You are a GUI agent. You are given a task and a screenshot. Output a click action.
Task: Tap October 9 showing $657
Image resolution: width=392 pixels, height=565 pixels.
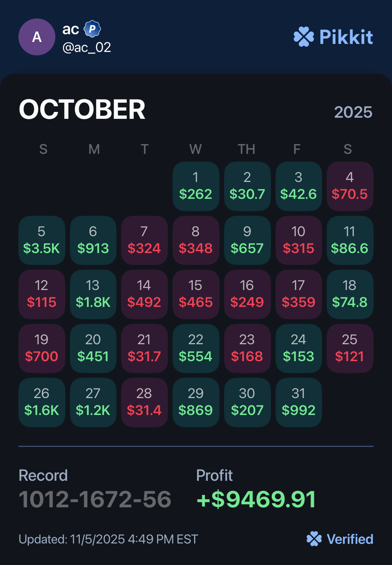pos(247,240)
